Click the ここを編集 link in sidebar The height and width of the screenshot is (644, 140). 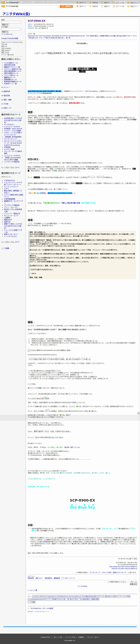coord(5,248)
